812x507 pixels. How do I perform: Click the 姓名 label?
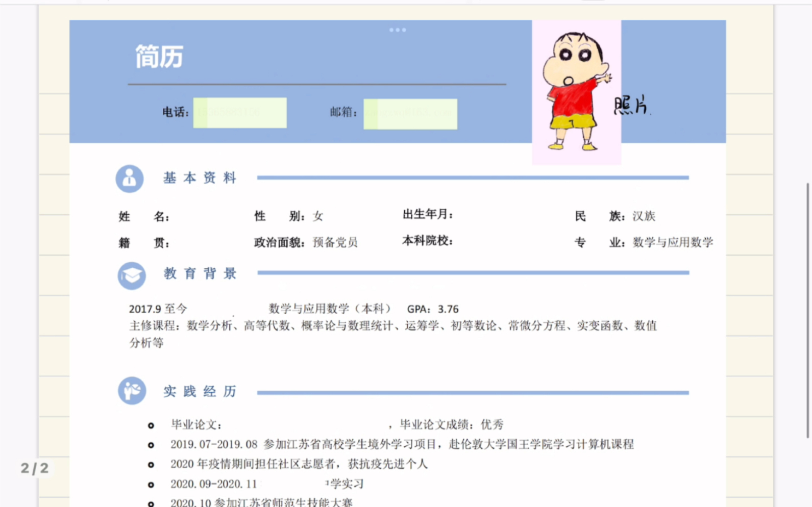[x=144, y=217]
